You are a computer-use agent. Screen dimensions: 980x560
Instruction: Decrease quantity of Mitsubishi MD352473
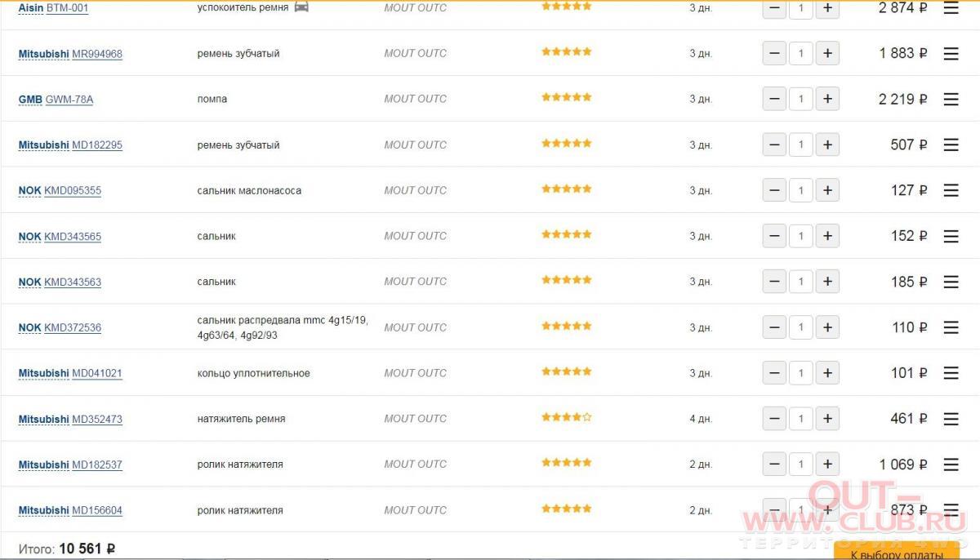774,419
